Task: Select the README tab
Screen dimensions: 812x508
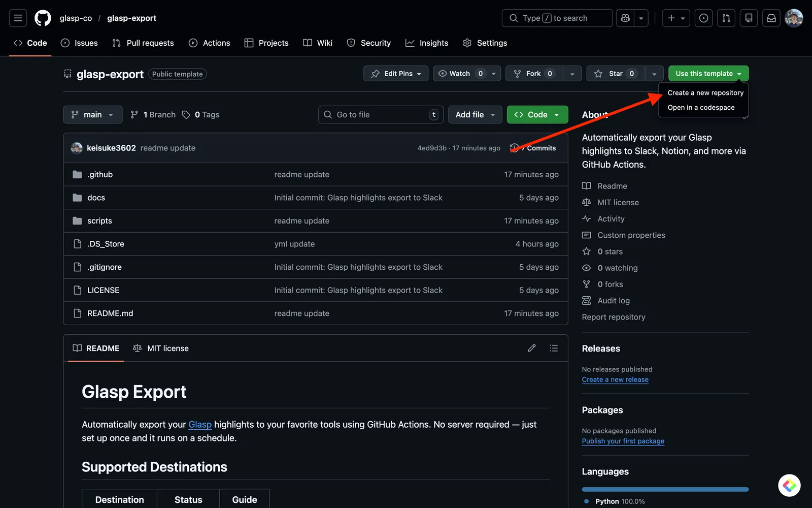Action: (x=96, y=348)
